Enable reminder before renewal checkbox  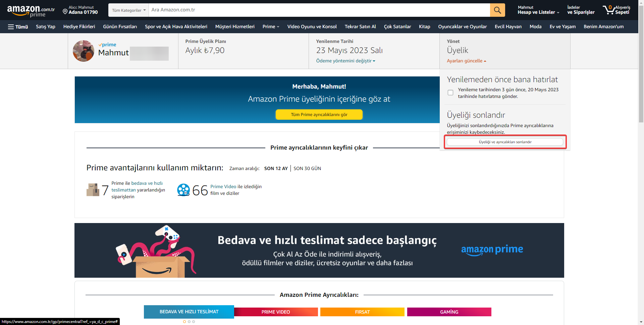tap(450, 93)
